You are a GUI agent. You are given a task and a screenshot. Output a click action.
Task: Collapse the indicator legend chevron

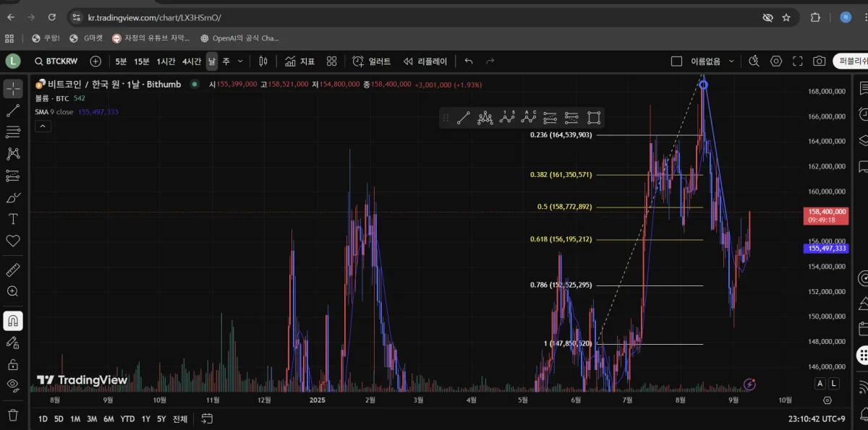[x=43, y=126]
